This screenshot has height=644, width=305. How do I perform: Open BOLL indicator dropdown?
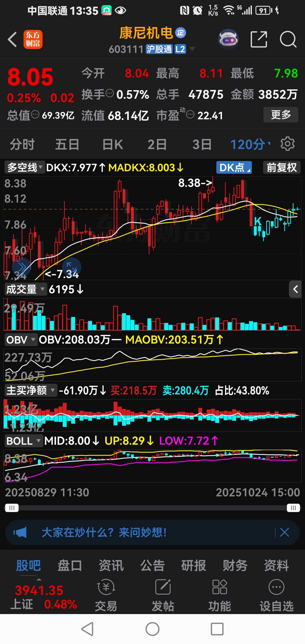coord(24,441)
